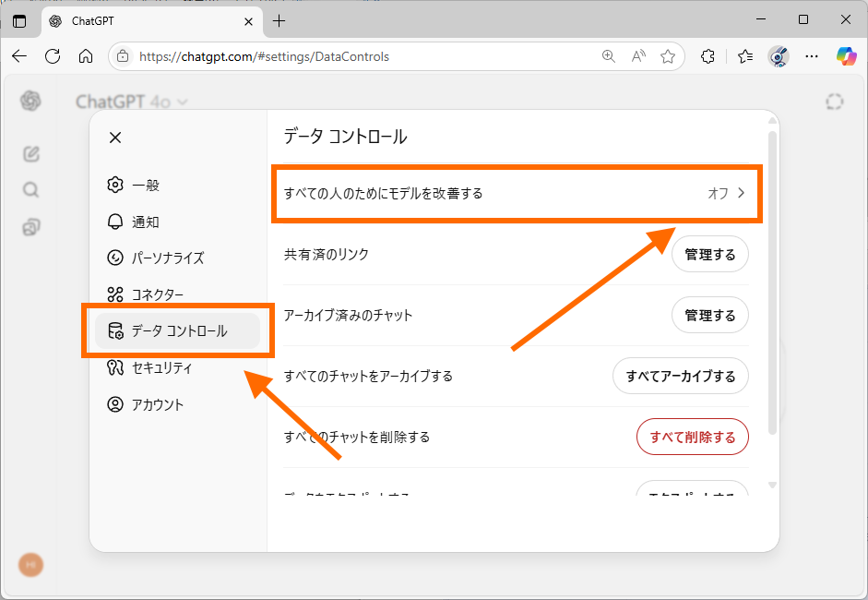
Task: Click the browser back arrow
Action: pyautogui.click(x=19, y=56)
